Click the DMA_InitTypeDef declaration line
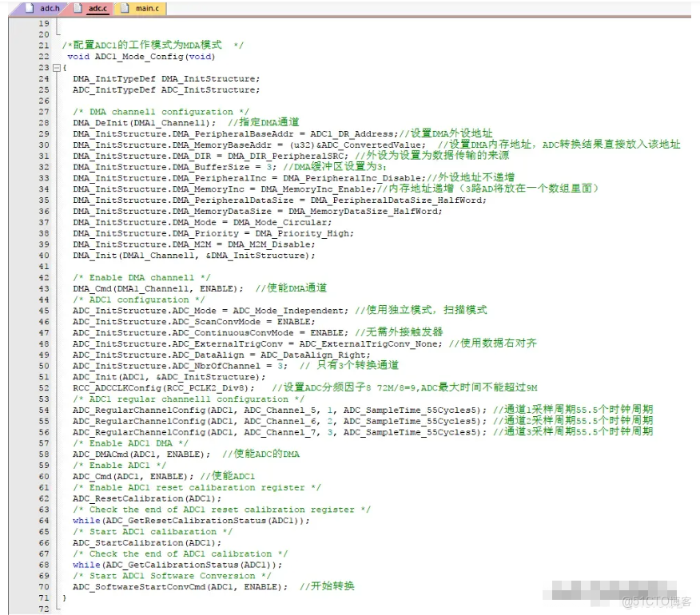700x615 pixels. 166,79
